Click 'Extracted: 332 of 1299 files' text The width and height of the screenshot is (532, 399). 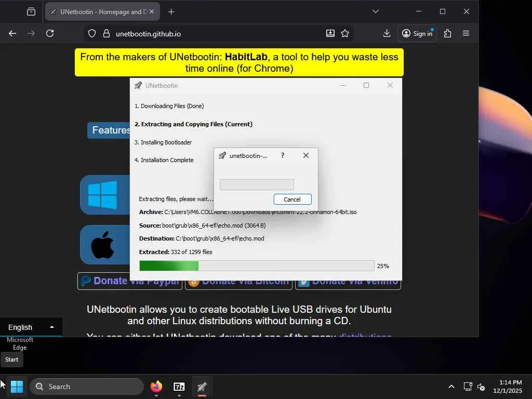(x=176, y=252)
